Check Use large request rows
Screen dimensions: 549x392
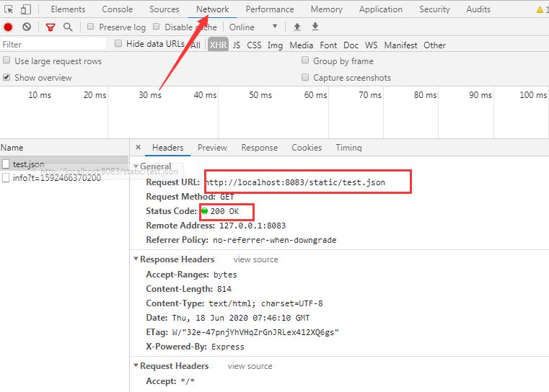click(7, 61)
